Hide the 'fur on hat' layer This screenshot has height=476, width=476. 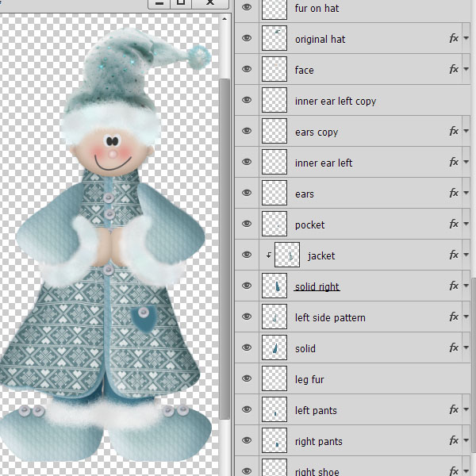pos(247,7)
